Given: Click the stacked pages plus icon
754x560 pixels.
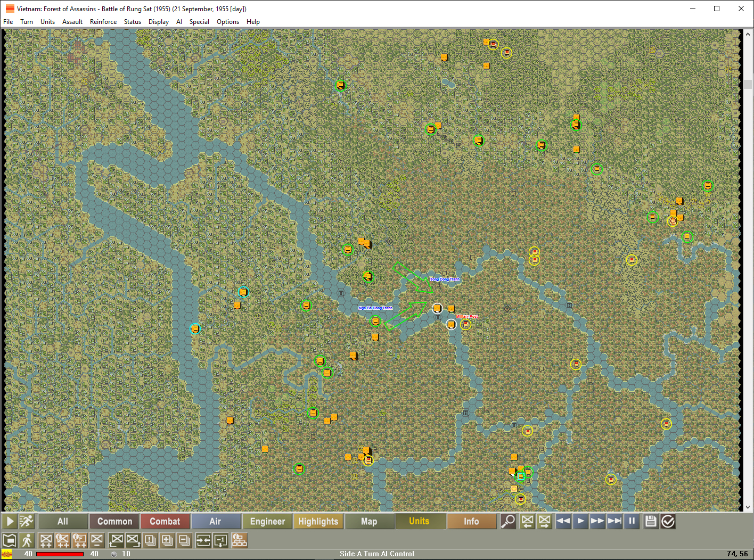Looking at the screenshot, I should click(167, 540).
